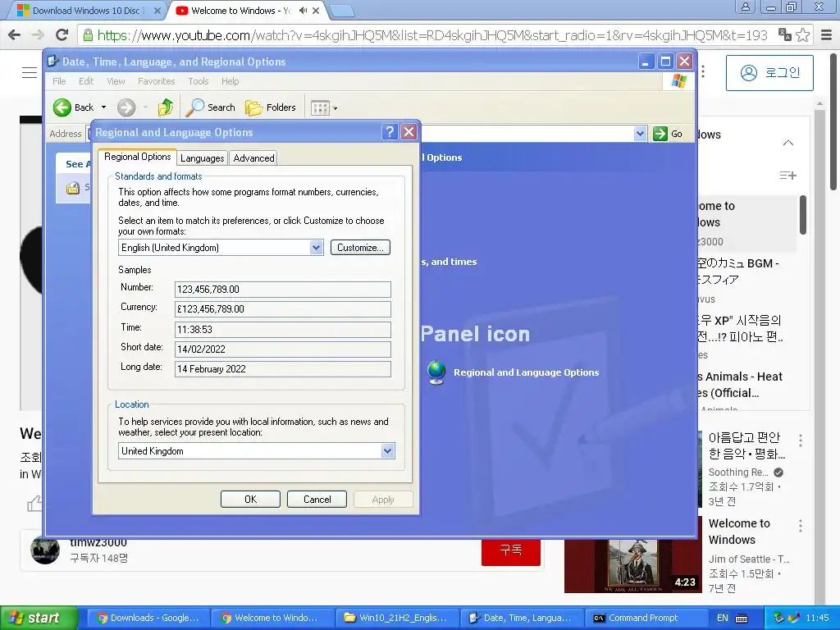Toggle the Folders pane button
This screenshot has height=630, width=840.
(x=271, y=107)
